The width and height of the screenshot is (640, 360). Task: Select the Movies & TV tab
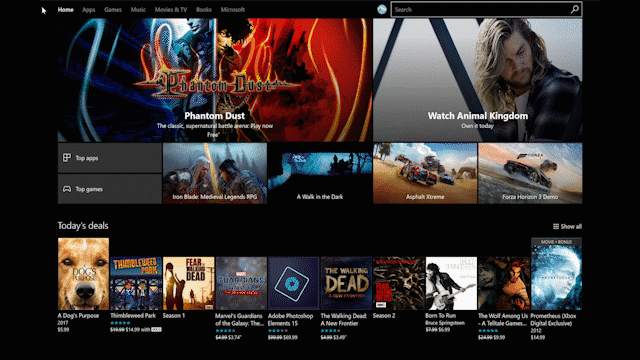click(x=171, y=9)
